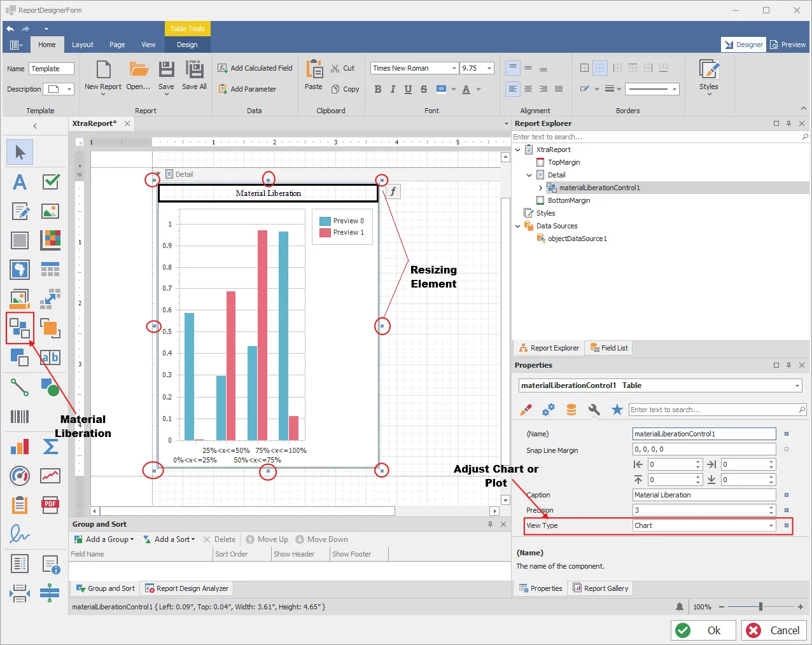Expand the materialLiberationControl1 tree node
The image size is (812, 645).
click(x=541, y=188)
